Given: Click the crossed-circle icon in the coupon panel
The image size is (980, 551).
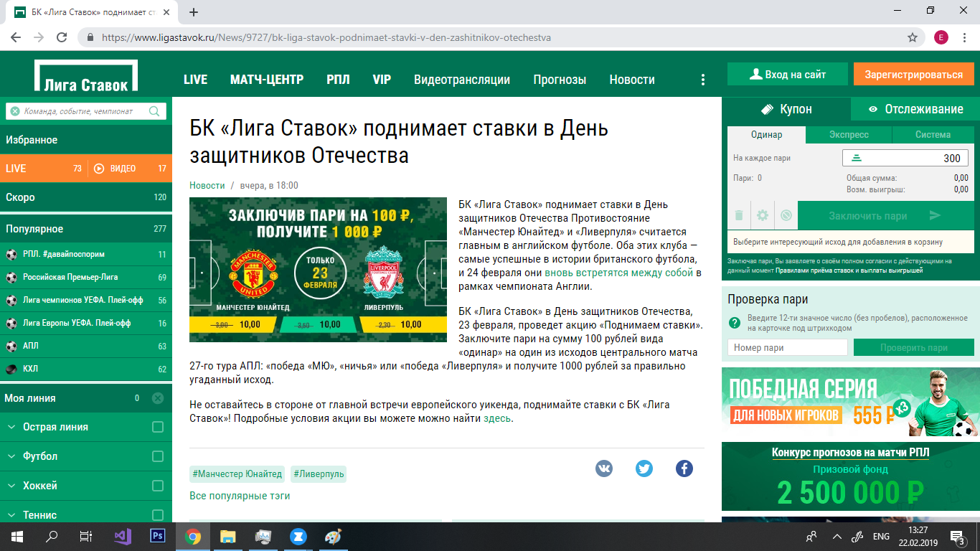Looking at the screenshot, I should (786, 215).
